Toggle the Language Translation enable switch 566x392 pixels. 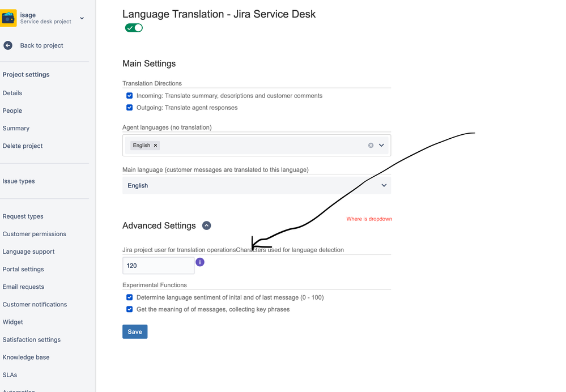click(x=134, y=28)
